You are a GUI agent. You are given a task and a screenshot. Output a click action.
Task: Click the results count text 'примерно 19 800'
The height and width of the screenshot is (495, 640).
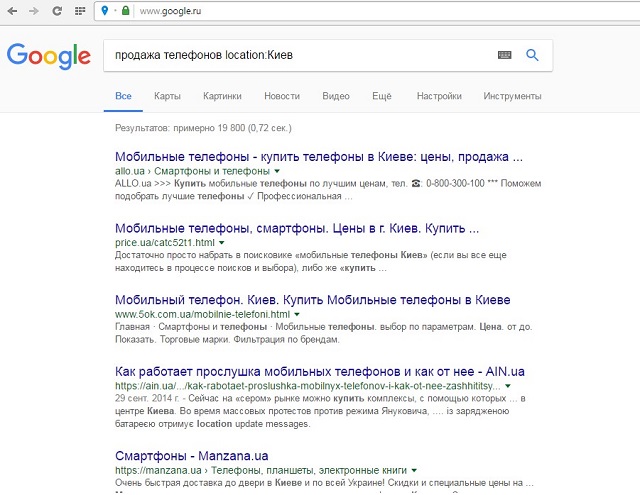209,128
